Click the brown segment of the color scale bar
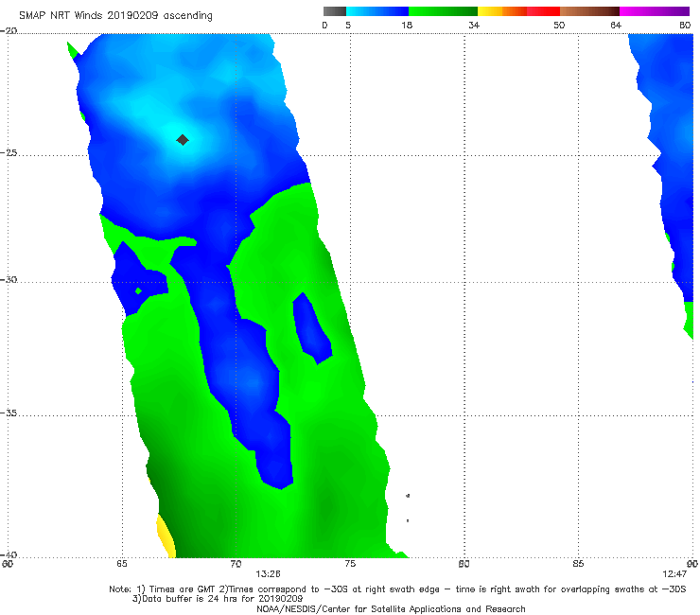The height and width of the screenshot is (615, 700). tap(589, 11)
